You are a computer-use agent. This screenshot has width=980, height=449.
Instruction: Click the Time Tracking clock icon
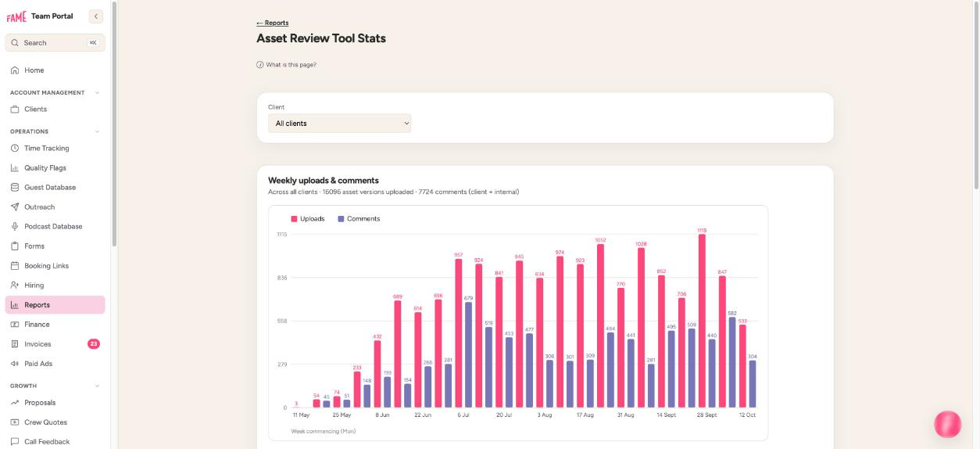click(x=15, y=149)
